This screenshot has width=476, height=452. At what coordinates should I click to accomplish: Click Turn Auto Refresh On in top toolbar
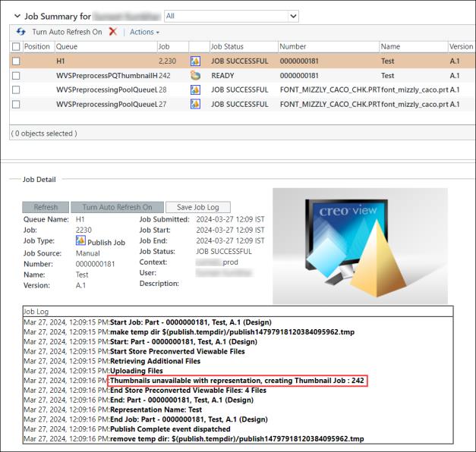(67, 32)
